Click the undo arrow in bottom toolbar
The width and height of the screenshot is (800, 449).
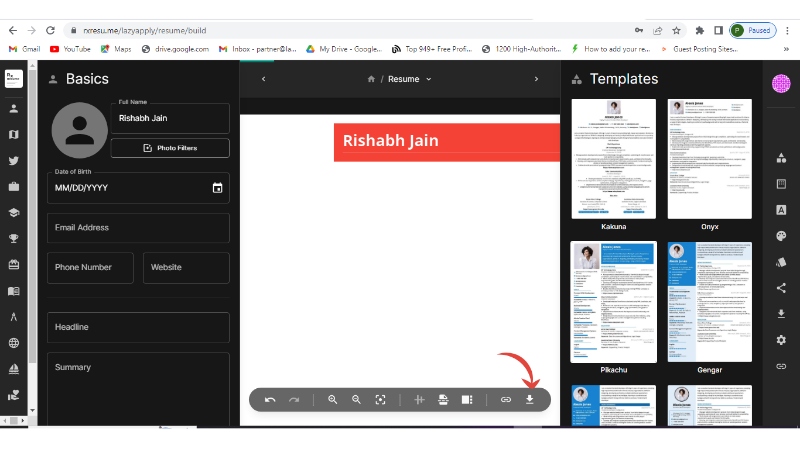(270, 400)
